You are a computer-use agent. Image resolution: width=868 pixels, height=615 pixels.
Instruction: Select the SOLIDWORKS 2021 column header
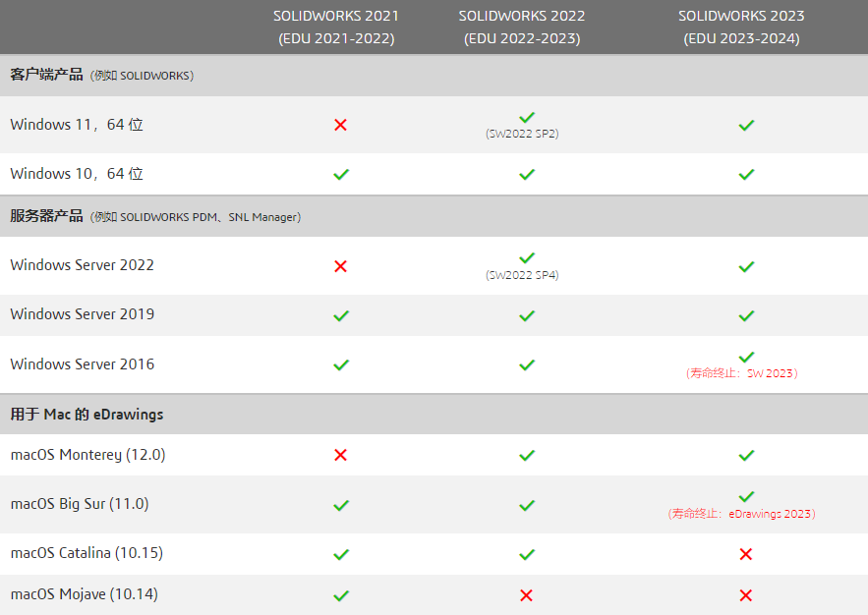(x=336, y=28)
